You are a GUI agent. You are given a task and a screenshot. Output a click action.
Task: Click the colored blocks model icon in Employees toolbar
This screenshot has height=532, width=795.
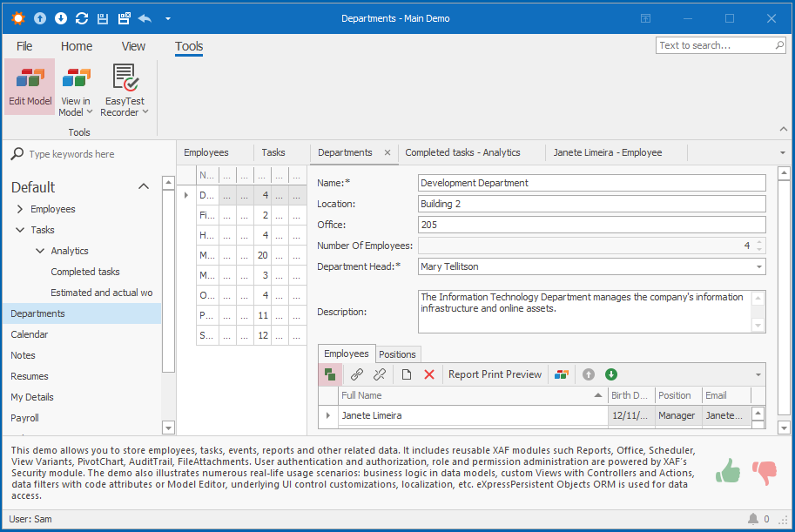562,374
